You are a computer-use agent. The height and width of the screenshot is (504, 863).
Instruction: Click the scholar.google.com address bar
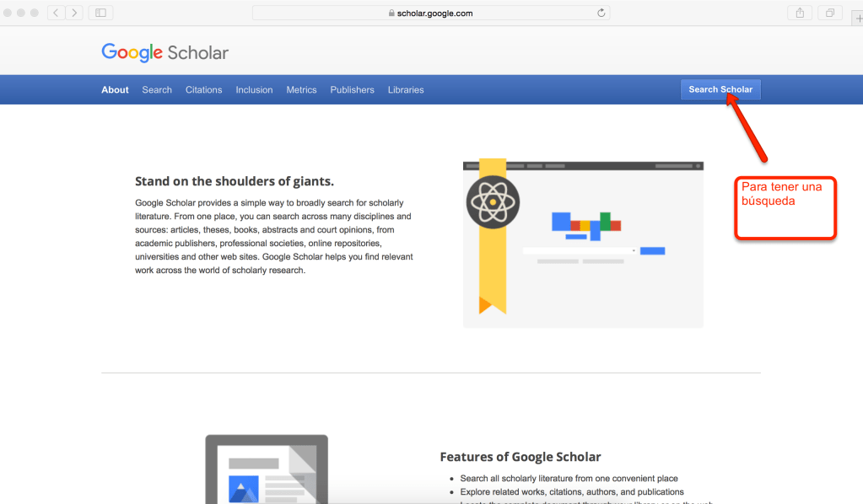tap(430, 13)
